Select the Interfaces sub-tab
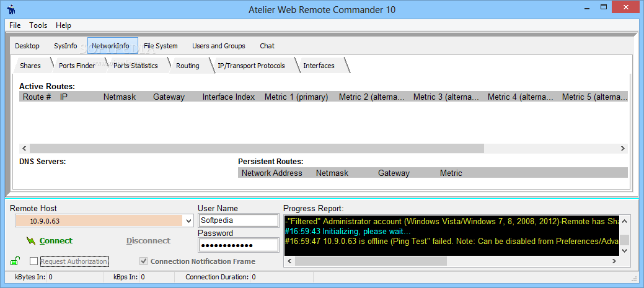 [319, 66]
